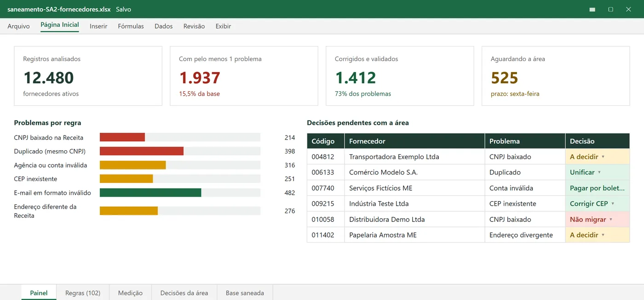The image size is (644, 300).
Task: Minimize the spreadsheet window
Action: [592, 9]
